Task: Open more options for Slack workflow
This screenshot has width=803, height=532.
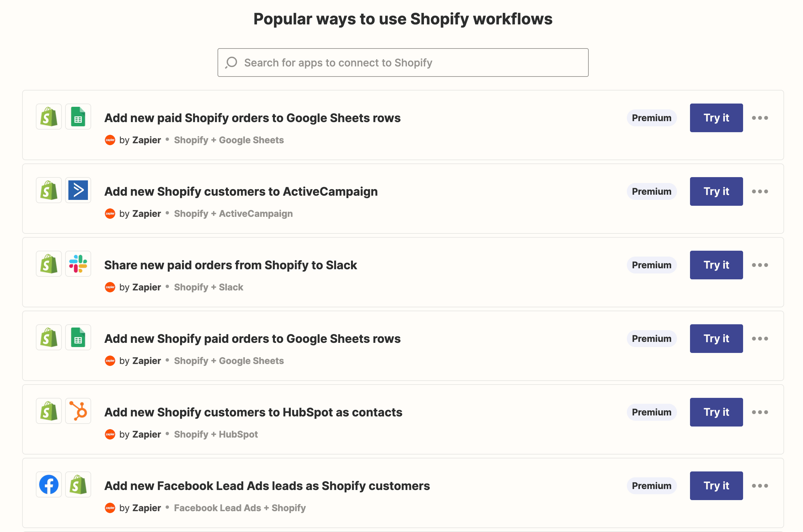Action: point(760,265)
